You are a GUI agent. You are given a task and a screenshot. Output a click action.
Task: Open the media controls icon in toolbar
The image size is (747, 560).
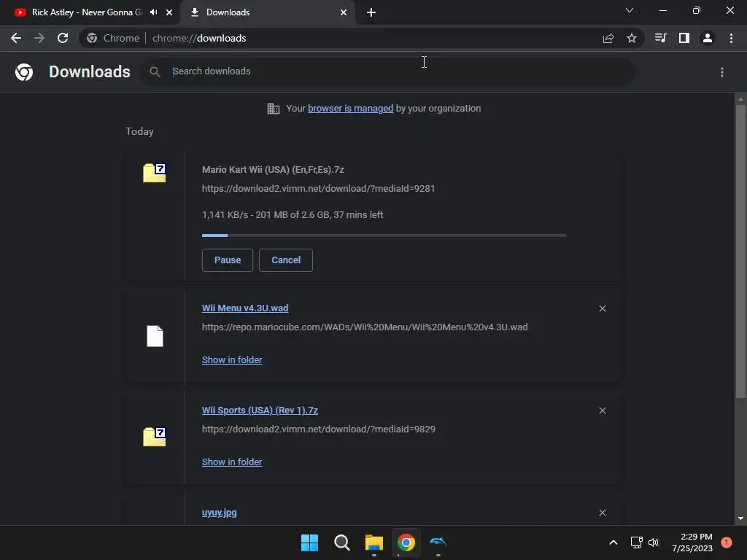[660, 38]
